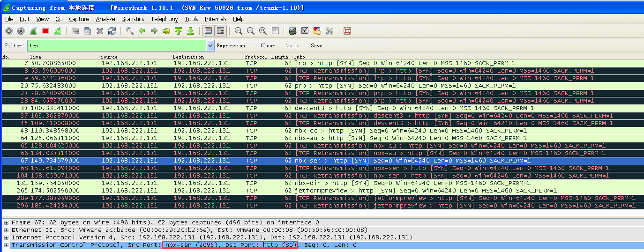Viewport: 644px width, 252px height.
Task: Go back in packet history
Action: tap(142, 31)
